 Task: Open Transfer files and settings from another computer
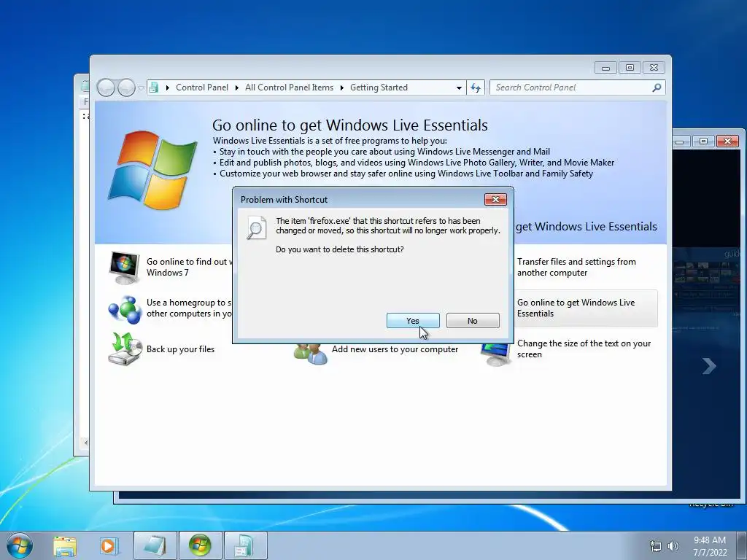(x=576, y=267)
